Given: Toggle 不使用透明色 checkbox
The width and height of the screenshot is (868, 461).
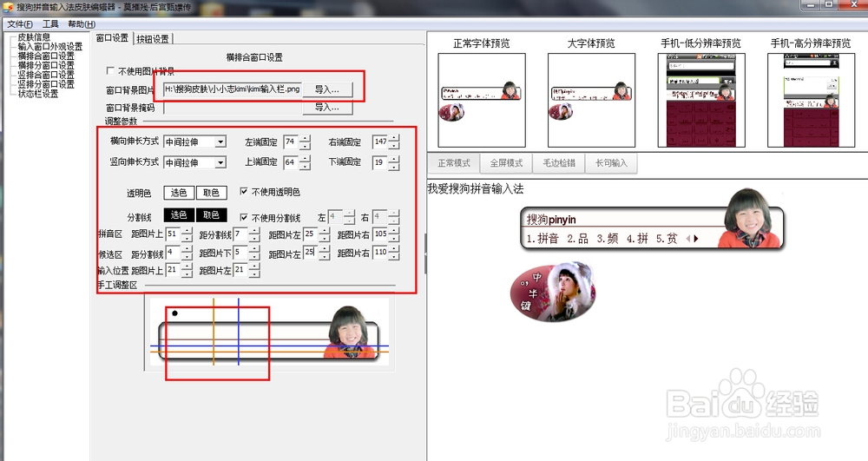Looking at the screenshot, I should (244, 192).
